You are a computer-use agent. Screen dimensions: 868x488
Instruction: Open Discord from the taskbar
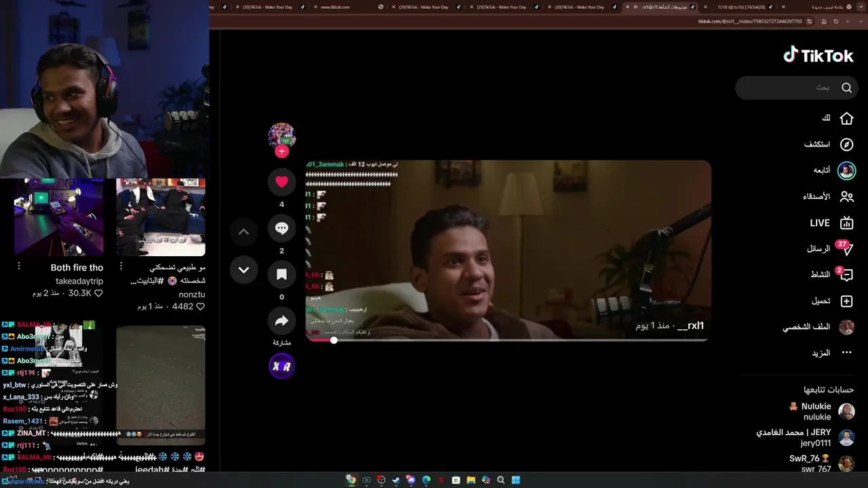[x=411, y=480]
